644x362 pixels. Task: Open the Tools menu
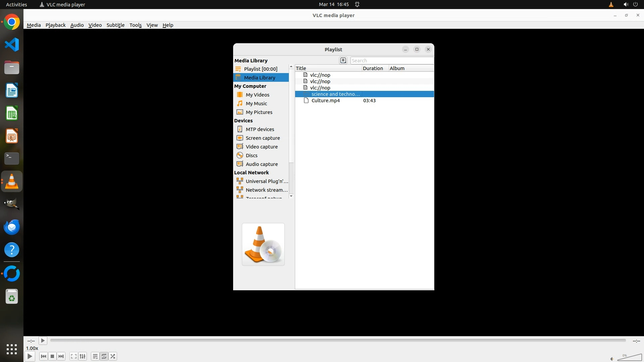(x=136, y=25)
